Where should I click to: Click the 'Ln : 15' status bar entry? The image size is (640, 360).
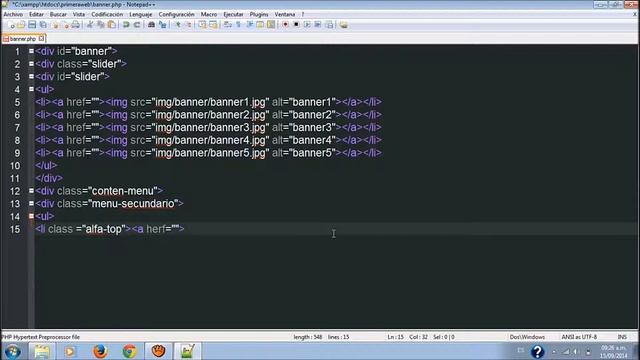tap(395, 337)
